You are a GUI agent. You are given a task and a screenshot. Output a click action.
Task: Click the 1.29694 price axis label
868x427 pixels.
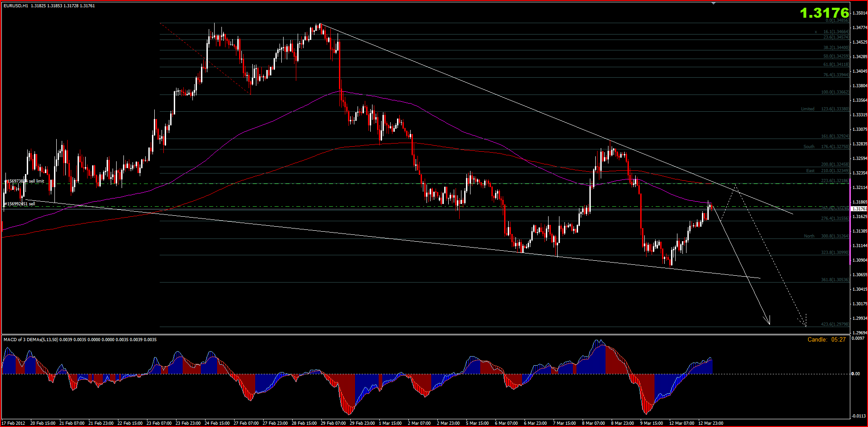pyautogui.click(x=860, y=333)
